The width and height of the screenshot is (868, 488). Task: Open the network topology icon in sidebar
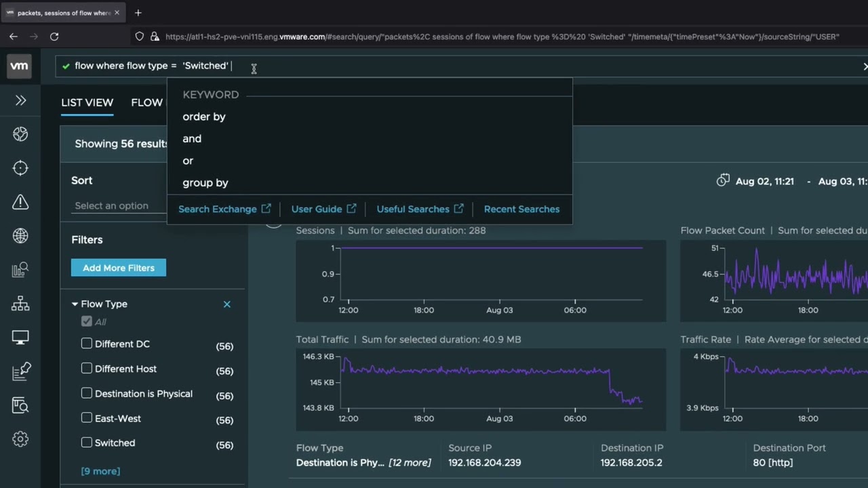[20, 304]
